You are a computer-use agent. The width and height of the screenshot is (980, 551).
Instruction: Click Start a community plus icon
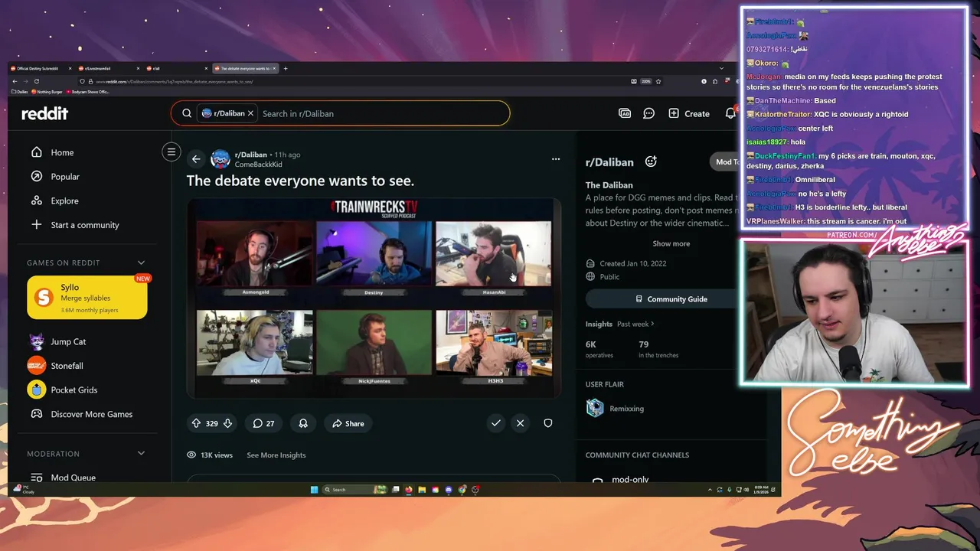(36, 225)
